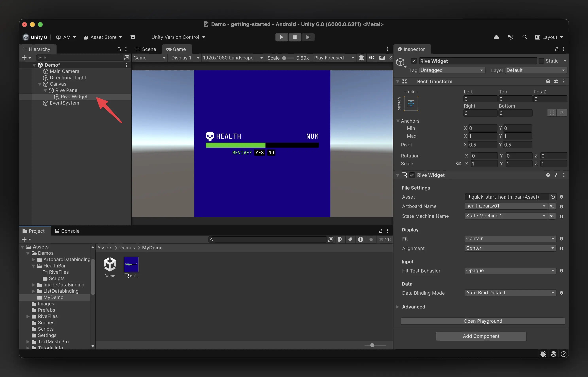The image size is (588, 377).
Task: Toggle Rive Widget component enabled checkbox
Action: click(x=412, y=175)
